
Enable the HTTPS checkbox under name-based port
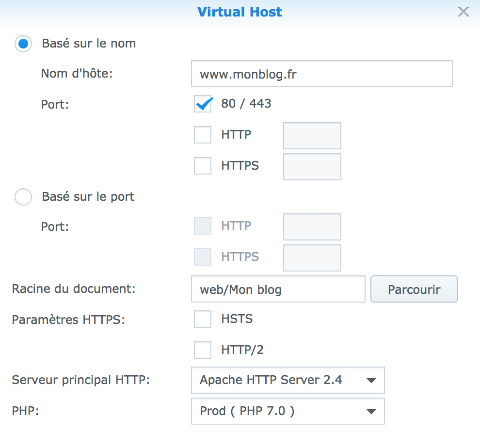(203, 166)
